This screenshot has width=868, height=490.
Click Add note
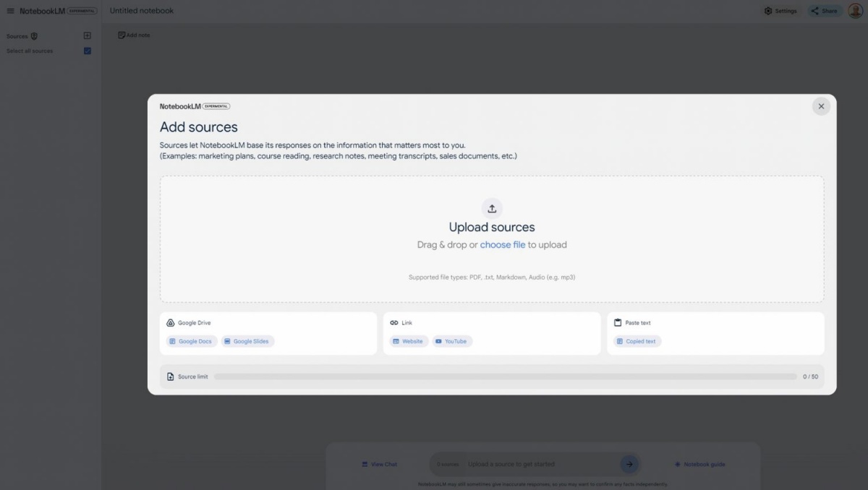(x=134, y=35)
